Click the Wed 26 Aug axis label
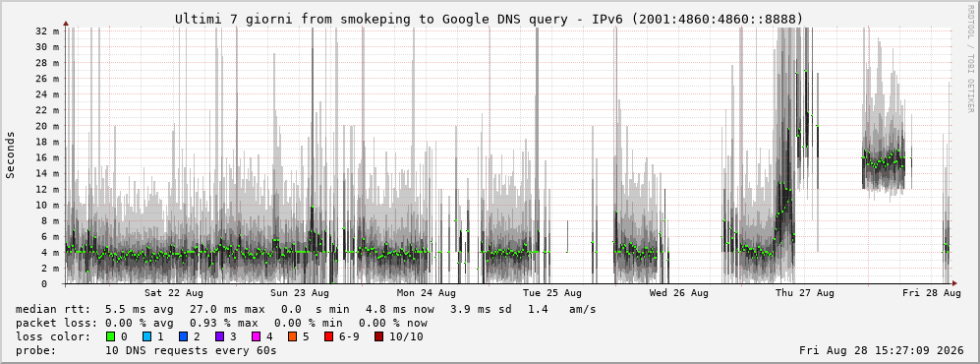980x364 pixels. 679,293
